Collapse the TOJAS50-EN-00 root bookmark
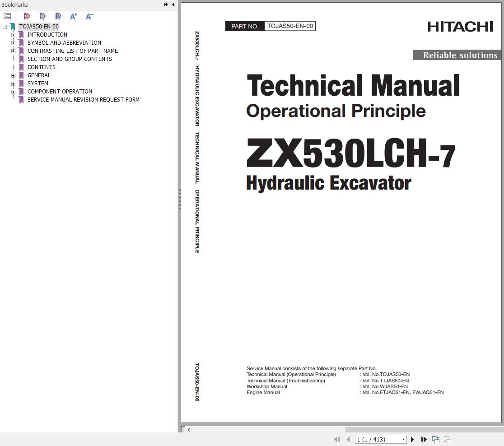 [x=5, y=27]
